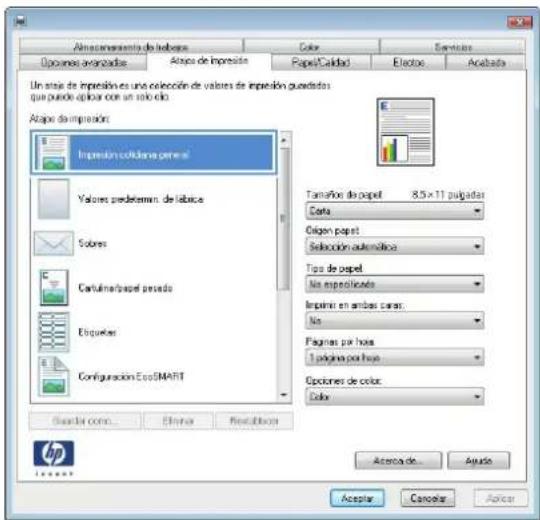540x520 pixels.
Task: Click the Configuración EcoSMART icon
Action: pos(53,376)
